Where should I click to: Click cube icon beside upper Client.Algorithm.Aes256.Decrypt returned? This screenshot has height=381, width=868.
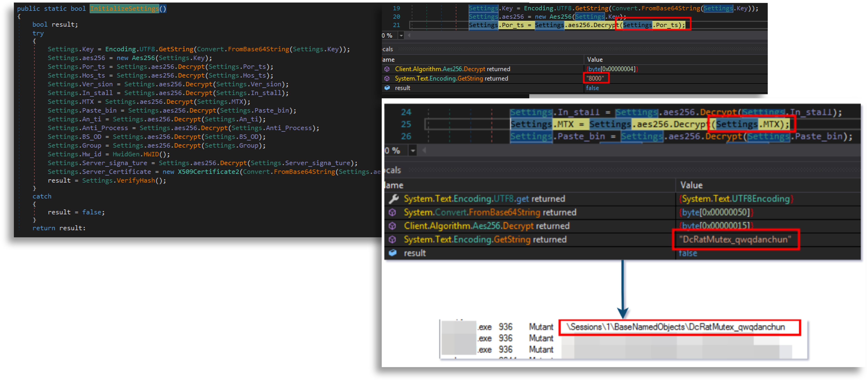[387, 69]
